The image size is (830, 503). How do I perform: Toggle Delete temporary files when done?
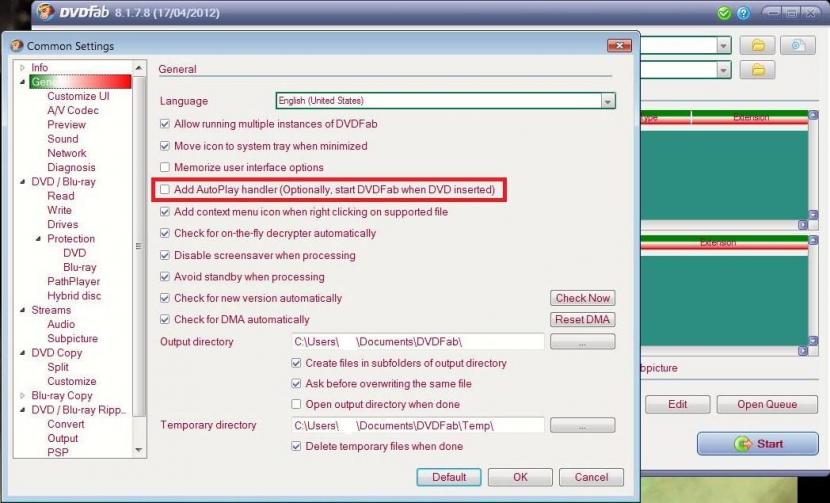(296, 446)
